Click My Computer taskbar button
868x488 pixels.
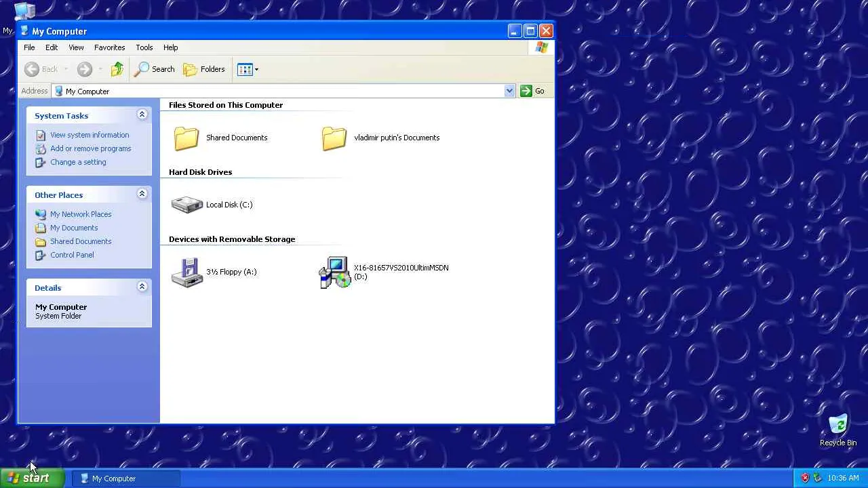(126, 479)
